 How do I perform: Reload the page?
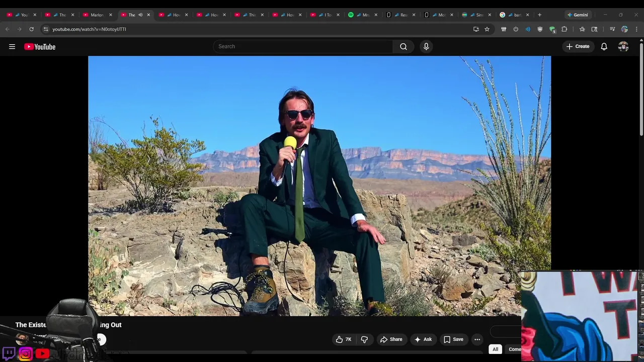click(31, 29)
